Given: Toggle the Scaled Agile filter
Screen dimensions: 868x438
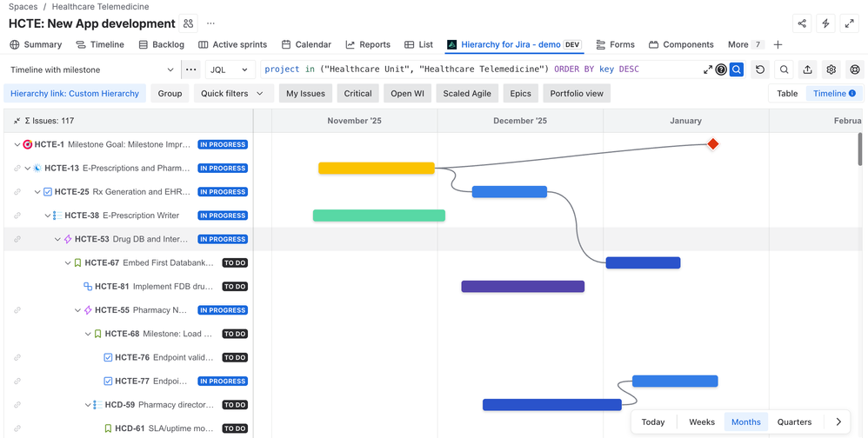Looking at the screenshot, I should 467,94.
